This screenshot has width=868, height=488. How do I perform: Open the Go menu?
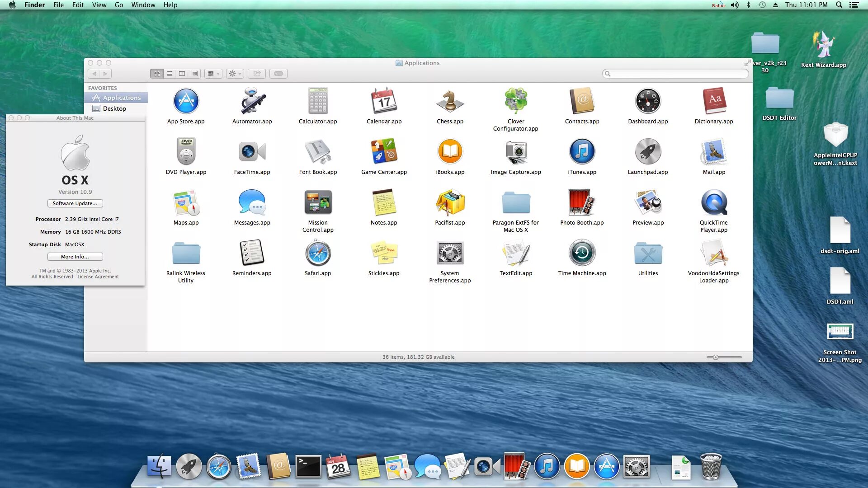click(x=118, y=5)
